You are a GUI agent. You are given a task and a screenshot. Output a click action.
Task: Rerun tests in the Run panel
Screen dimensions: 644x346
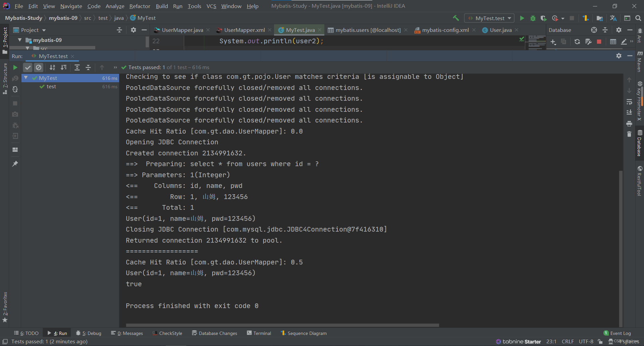point(15,67)
